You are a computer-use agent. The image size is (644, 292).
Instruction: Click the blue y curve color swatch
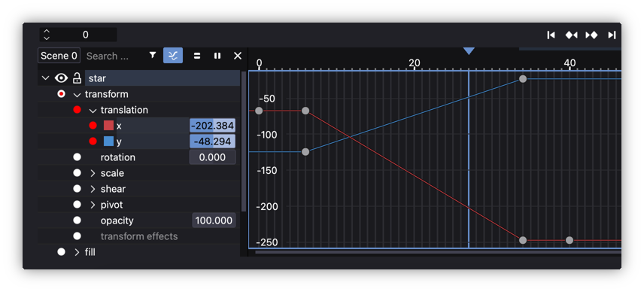108,141
